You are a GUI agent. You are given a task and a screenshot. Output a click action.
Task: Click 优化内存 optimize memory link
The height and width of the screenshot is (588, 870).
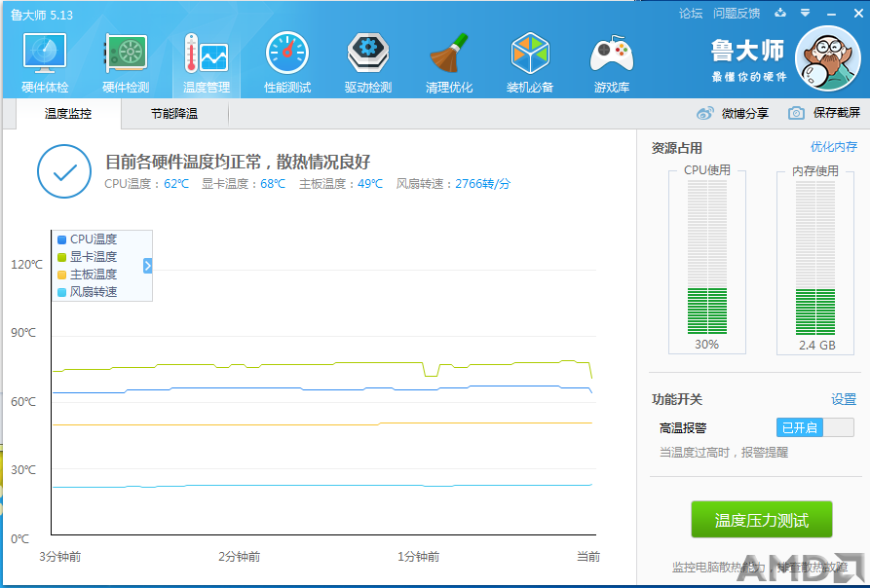833,147
